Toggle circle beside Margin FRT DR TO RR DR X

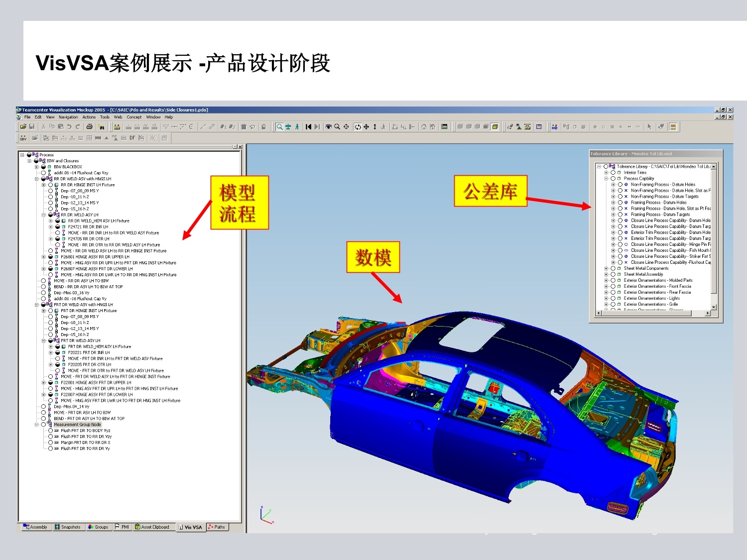coord(50,443)
